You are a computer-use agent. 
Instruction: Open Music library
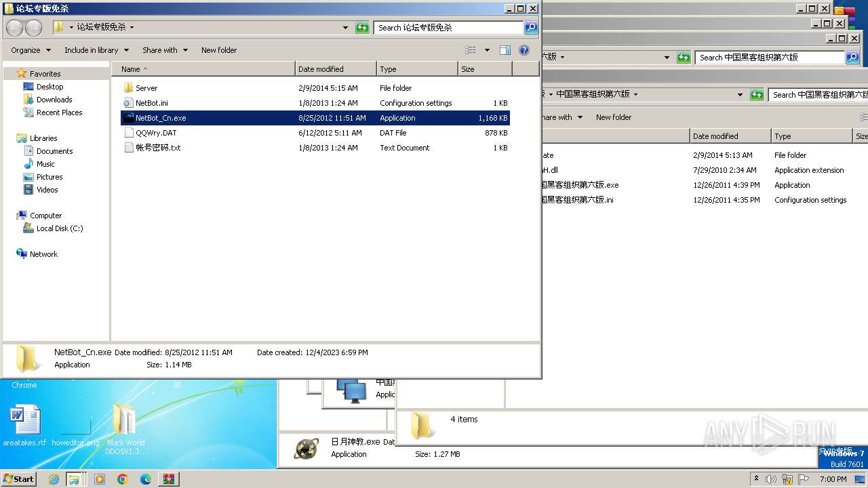(45, 164)
